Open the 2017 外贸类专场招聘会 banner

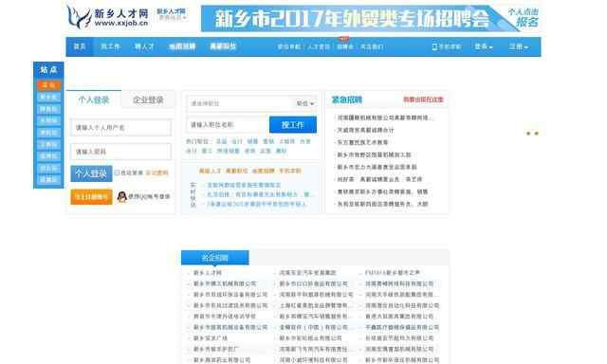pyautogui.click(x=371, y=18)
